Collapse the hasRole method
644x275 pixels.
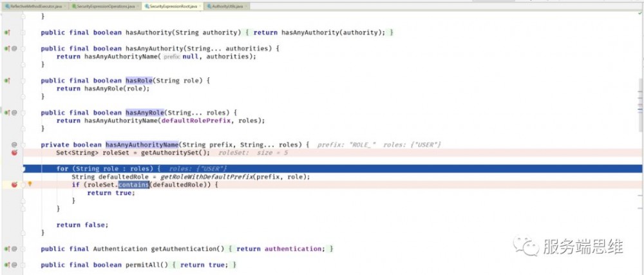click(23, 81)
